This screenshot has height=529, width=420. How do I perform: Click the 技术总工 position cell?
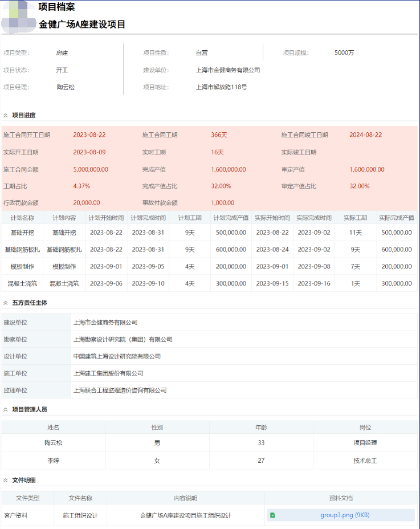point(365,461)
